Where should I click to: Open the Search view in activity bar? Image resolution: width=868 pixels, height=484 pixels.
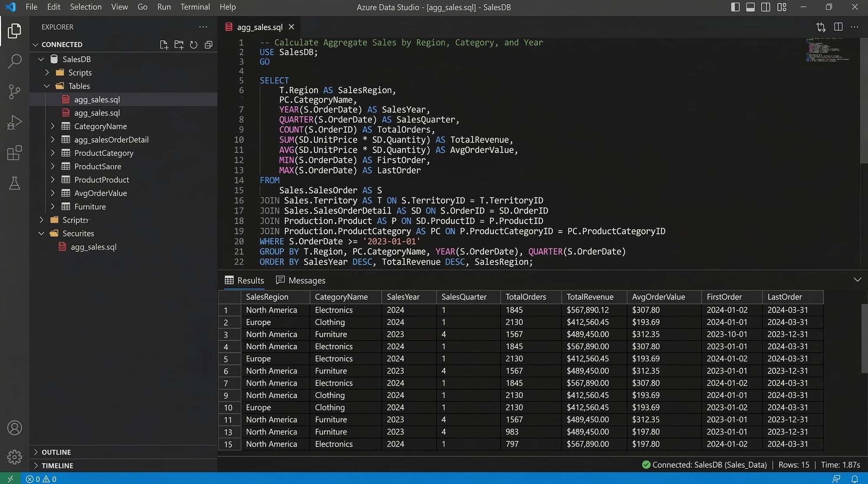click(14, 61)
